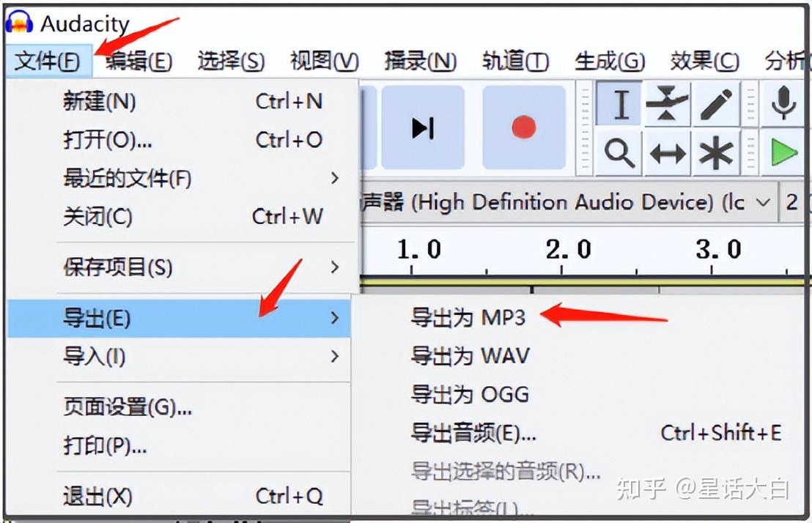
Task: Click the tools toolbar drag grip handle
Action: 585,128
